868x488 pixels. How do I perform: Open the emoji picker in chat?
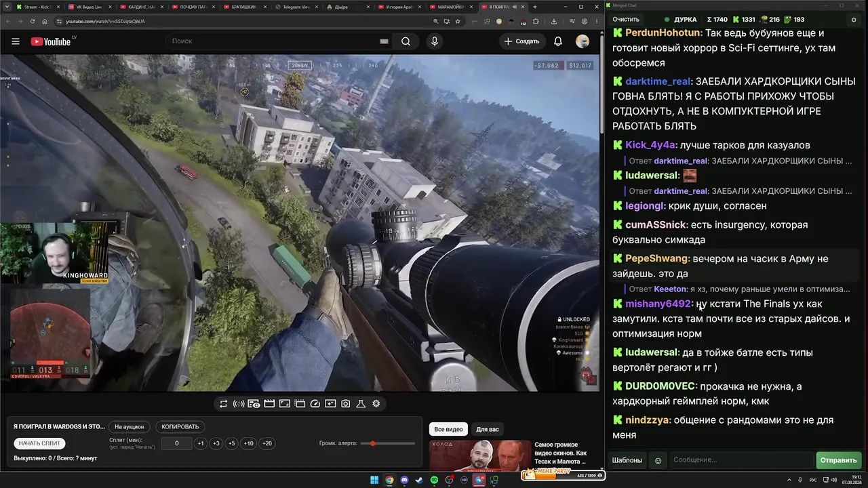[658, 460]
